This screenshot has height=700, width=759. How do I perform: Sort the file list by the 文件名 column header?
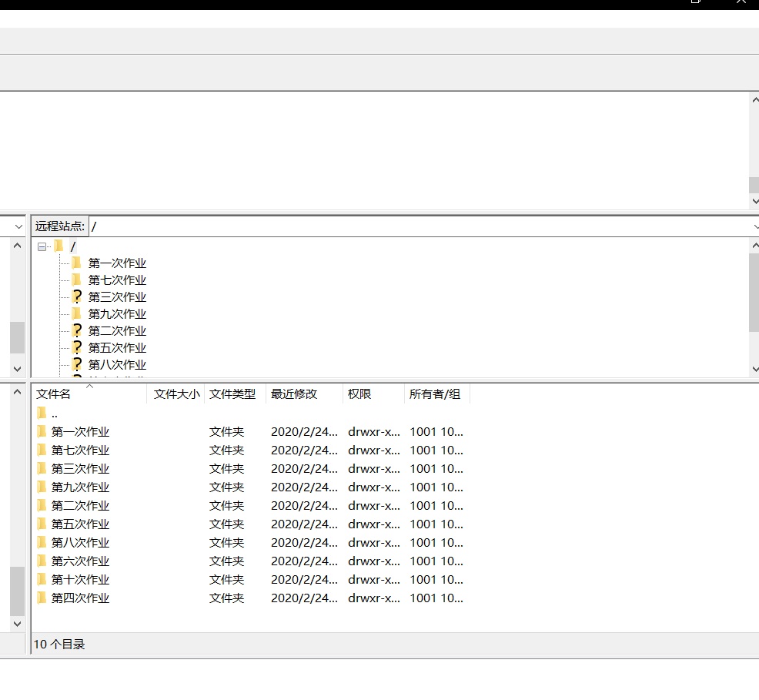pos(54,394)
